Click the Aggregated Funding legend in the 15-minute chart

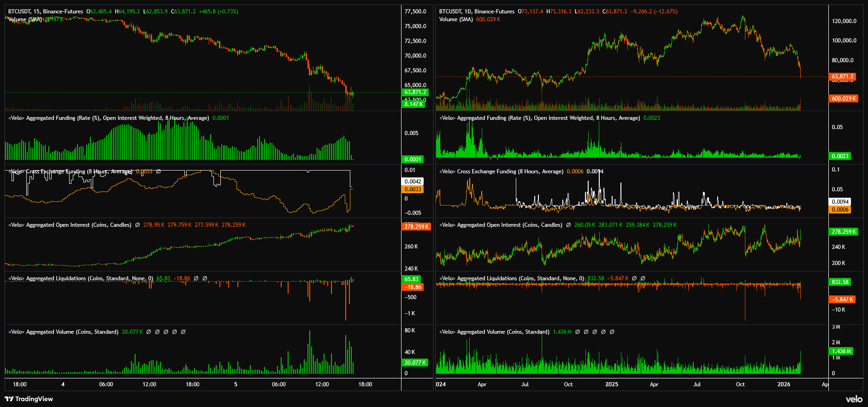(109, 118)
